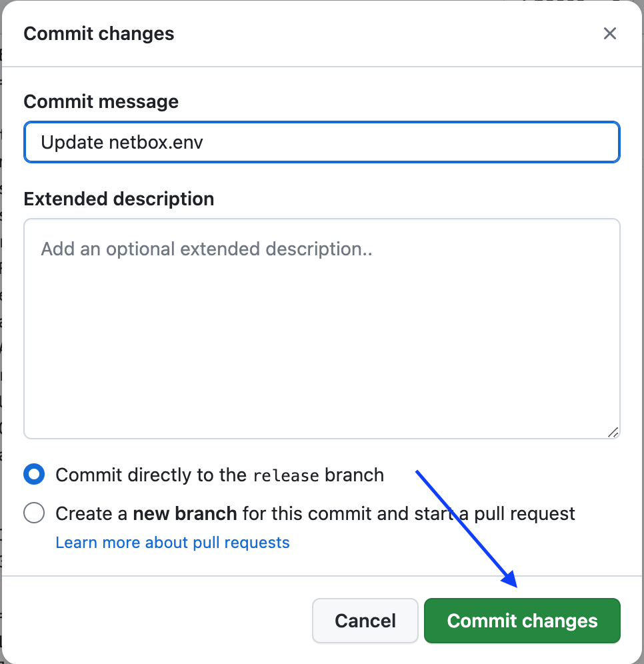
Task: Click the Commit changes dialog title
Action: point(99,33)
